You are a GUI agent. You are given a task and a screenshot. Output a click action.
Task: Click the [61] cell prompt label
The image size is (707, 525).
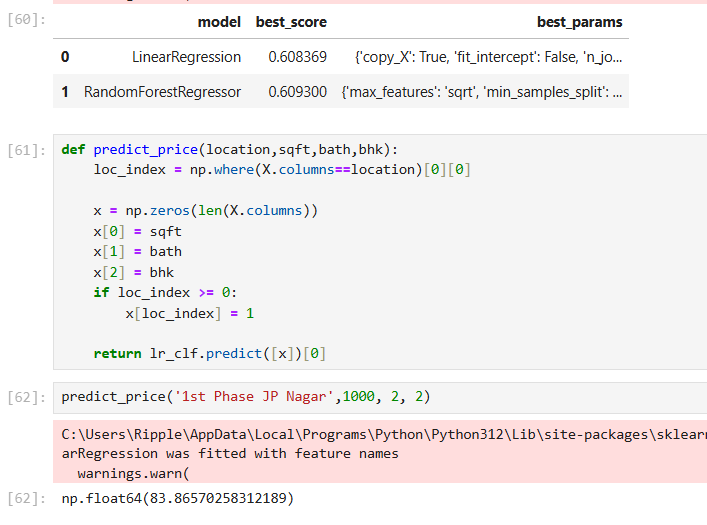26,150
